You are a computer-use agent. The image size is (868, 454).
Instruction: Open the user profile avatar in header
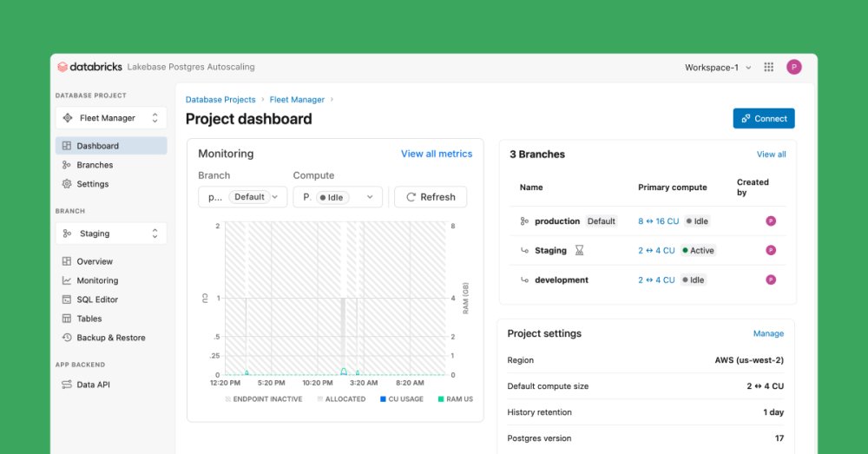click(794, 67)
